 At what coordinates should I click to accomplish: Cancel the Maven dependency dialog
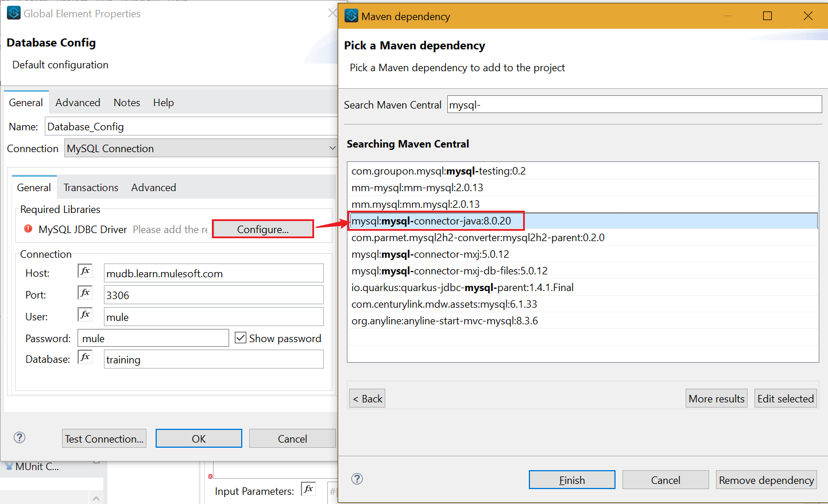(666, 480)
